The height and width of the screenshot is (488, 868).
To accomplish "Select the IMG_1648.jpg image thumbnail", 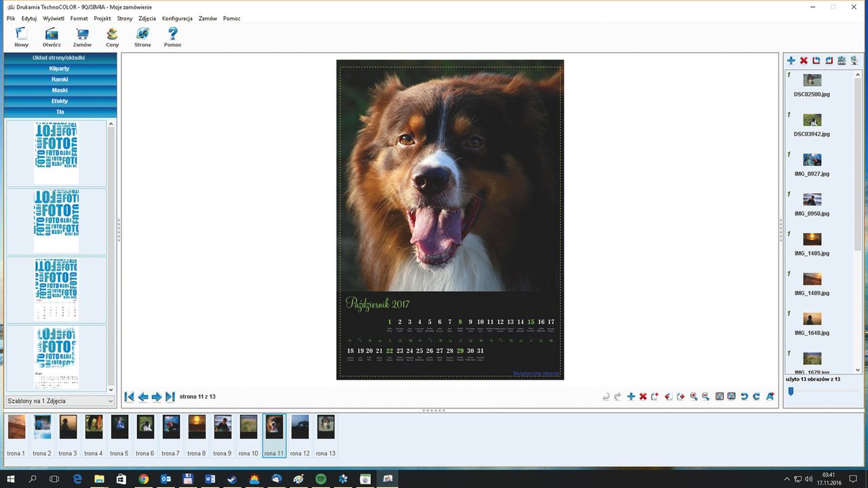I will point(812,319).
